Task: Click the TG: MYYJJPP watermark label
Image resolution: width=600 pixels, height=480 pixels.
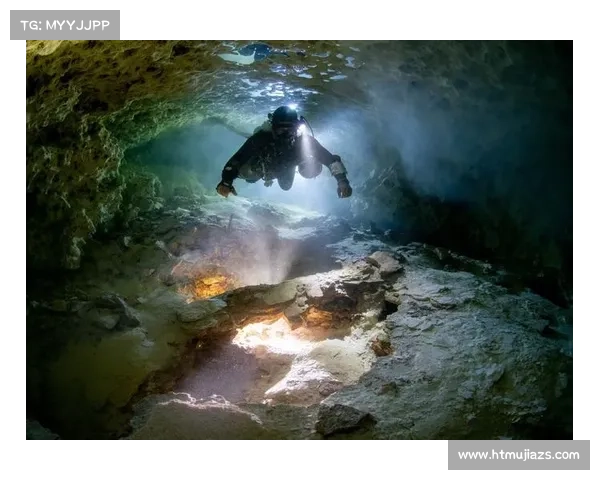Action: [64, 24]
